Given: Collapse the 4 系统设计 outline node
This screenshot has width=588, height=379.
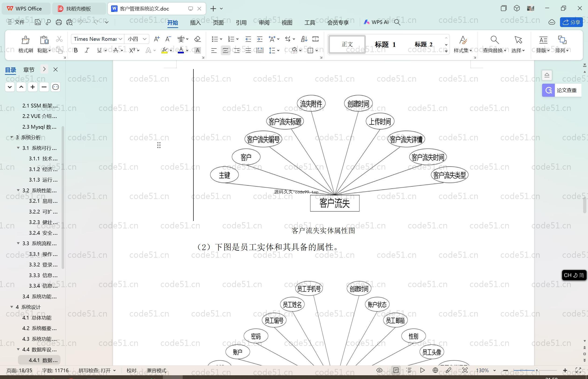Looking at the screenshot, I should tap(12, 307).
